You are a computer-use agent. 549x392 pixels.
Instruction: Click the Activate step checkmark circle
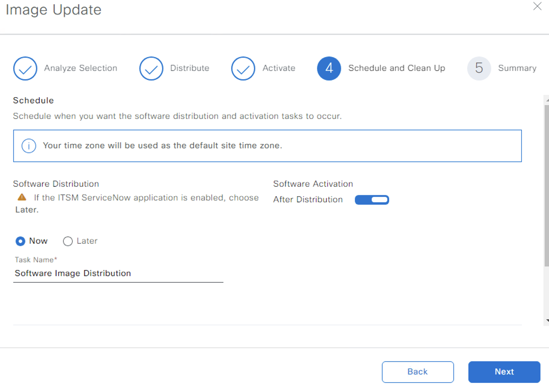(243, 68)
